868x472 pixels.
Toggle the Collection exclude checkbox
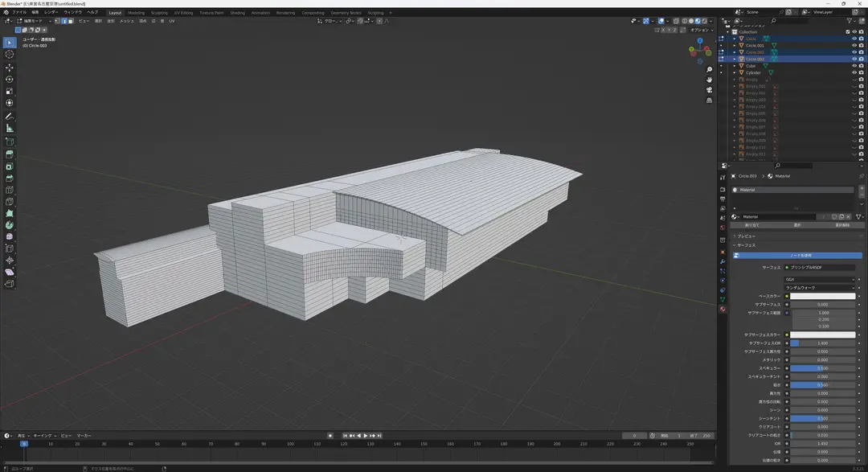848,32
